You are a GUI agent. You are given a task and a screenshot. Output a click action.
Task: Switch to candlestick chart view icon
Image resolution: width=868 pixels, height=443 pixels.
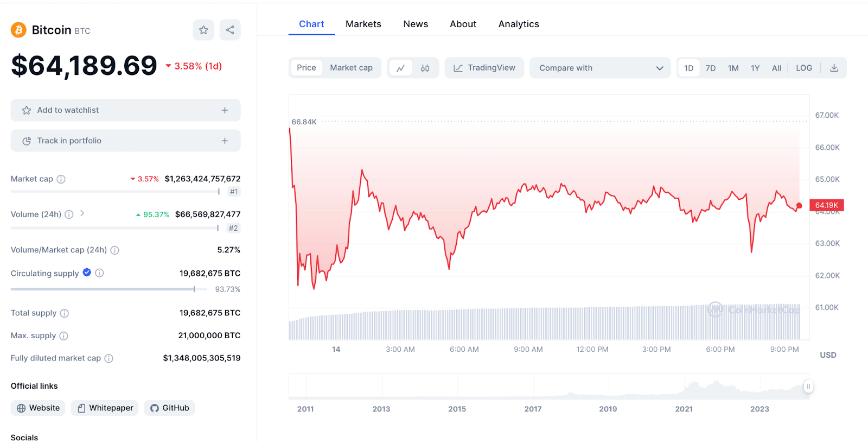425,68
